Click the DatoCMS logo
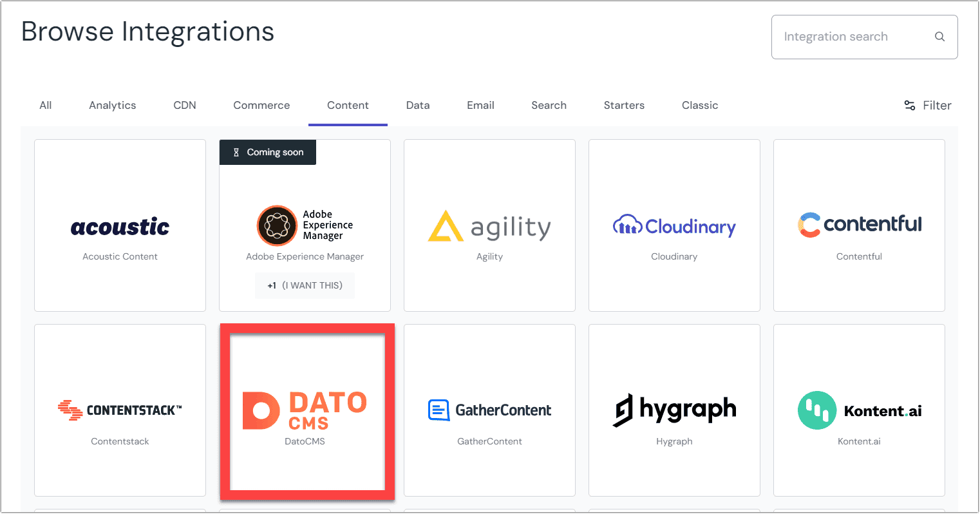 tap(305, 410)
